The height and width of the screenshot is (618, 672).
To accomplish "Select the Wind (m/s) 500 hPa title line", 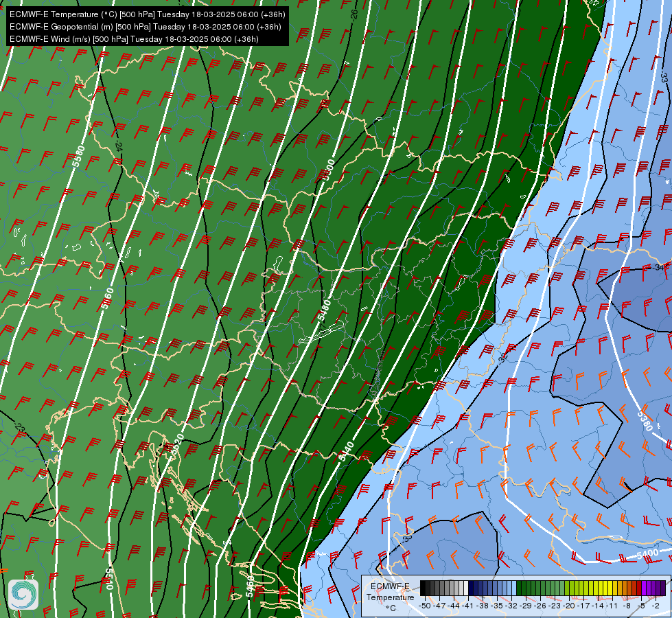I will 134,39.
